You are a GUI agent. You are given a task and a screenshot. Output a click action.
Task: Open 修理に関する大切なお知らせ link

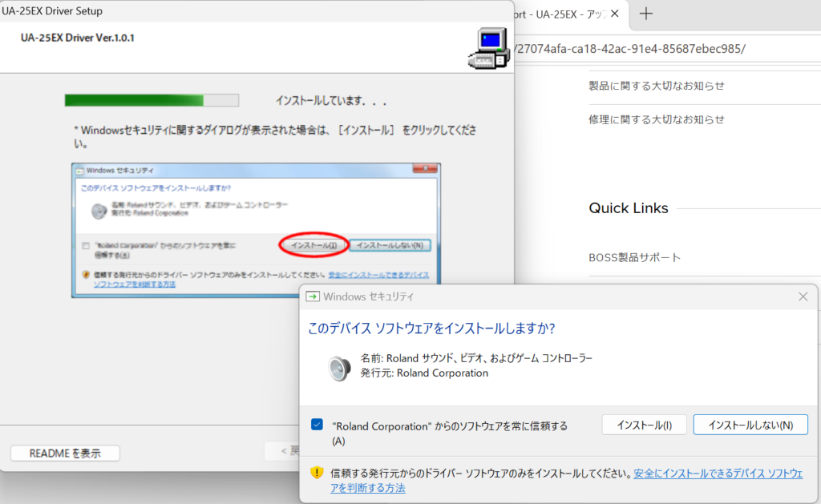coord(656,120)
